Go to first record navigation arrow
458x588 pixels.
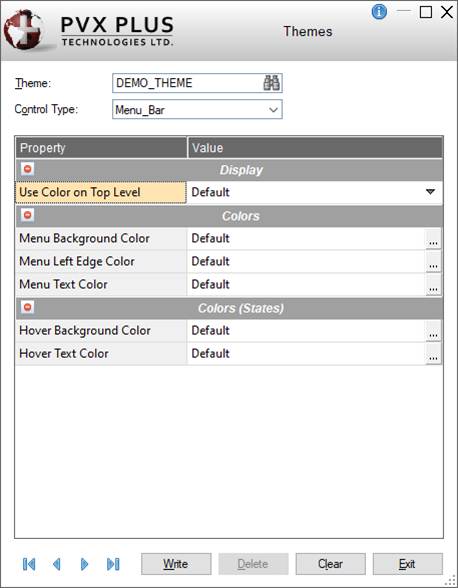(x=29, y=564)
